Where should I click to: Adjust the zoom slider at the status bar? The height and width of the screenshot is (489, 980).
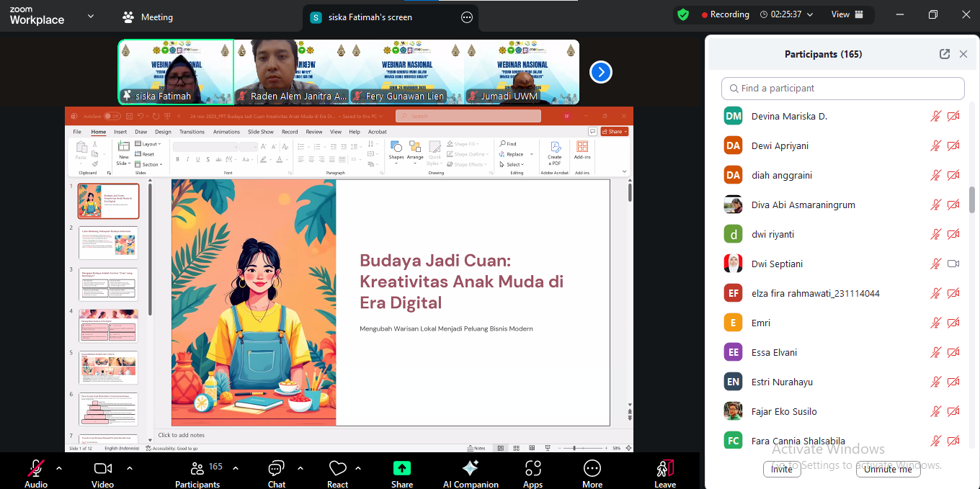pyautogui.click(x=574, y=448)
